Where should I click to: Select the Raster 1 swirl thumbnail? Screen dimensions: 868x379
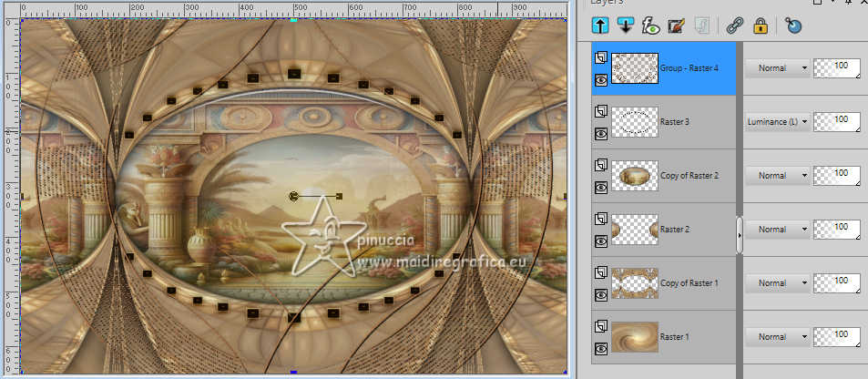tap(635, 337)
